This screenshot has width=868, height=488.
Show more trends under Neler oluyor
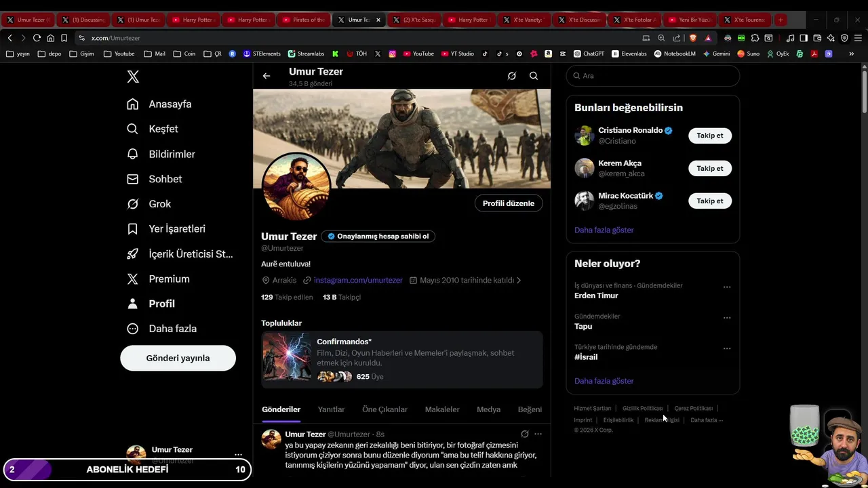[x=604, y=381]
